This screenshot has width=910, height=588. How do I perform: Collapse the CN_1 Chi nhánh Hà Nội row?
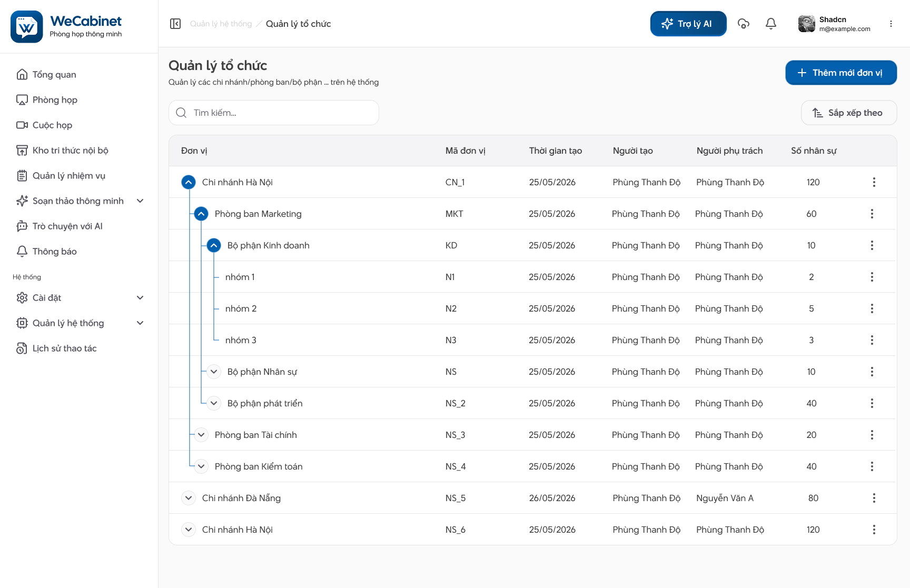click(x=189, y=182)
